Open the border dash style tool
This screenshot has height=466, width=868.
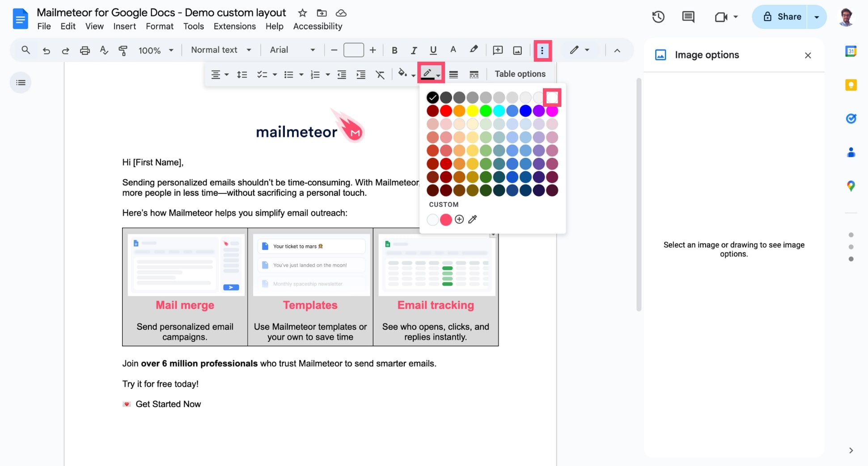(474, 75)
